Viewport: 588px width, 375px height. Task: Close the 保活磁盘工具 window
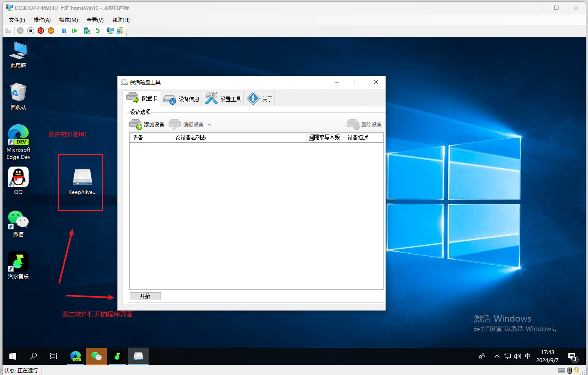pos(376,82)
